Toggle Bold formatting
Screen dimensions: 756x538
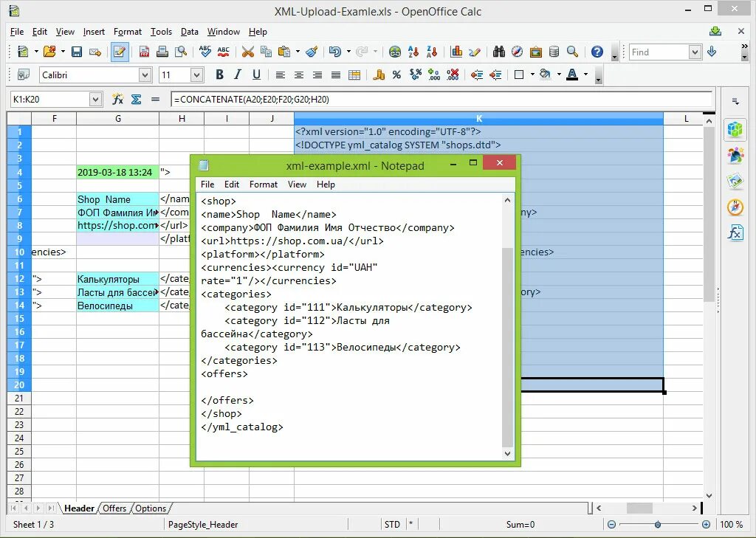click(219, 75)
